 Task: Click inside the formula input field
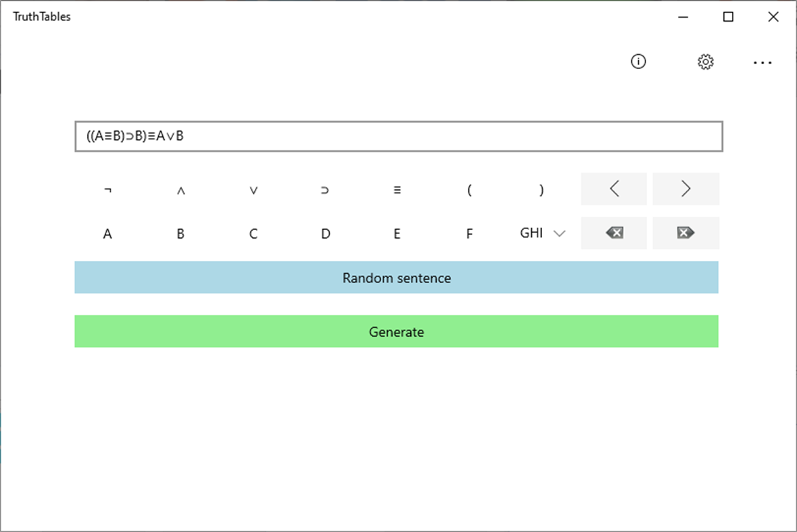399,136
